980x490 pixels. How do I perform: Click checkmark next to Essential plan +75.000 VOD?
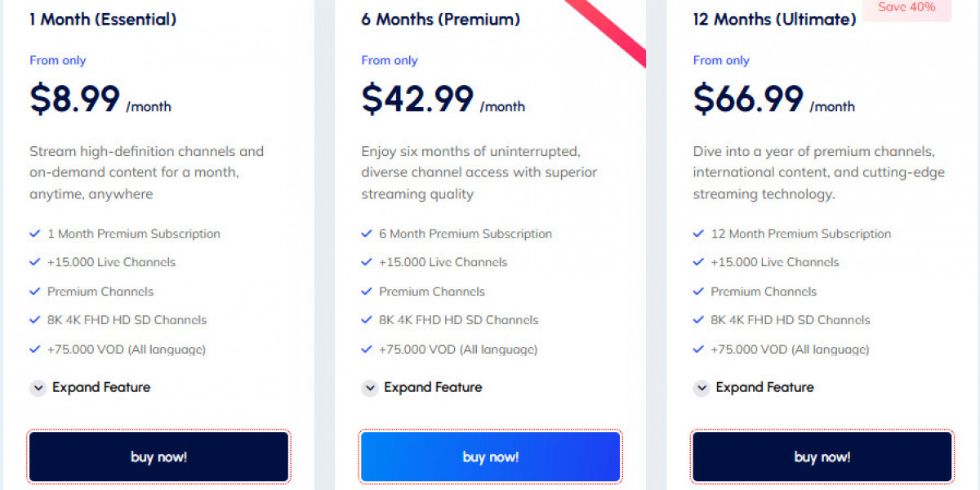(x=35, y=350)
